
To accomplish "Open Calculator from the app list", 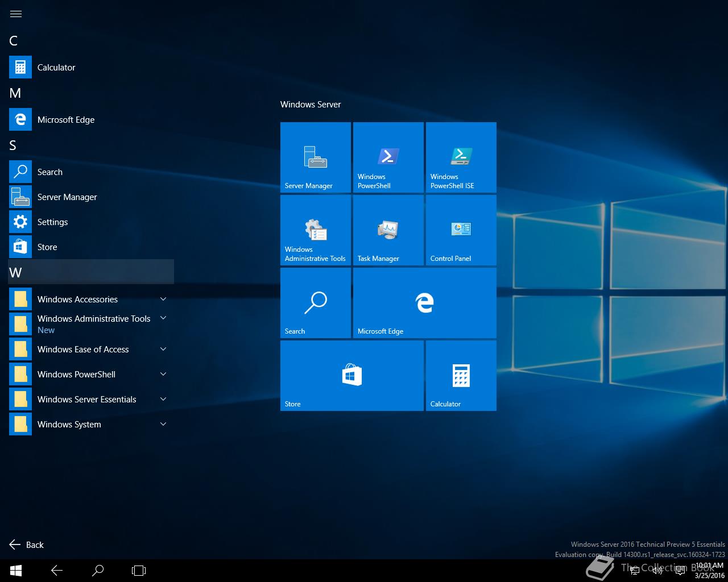I will tap(91, 67).
